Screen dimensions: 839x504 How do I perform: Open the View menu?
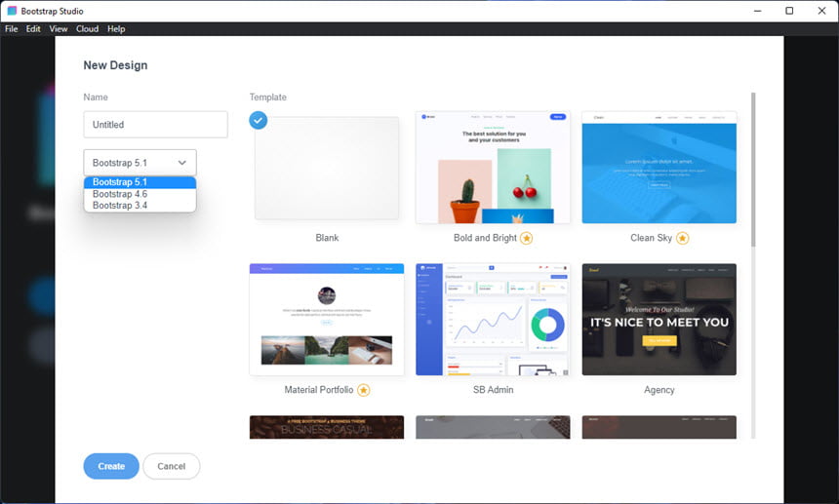point(59,29)
